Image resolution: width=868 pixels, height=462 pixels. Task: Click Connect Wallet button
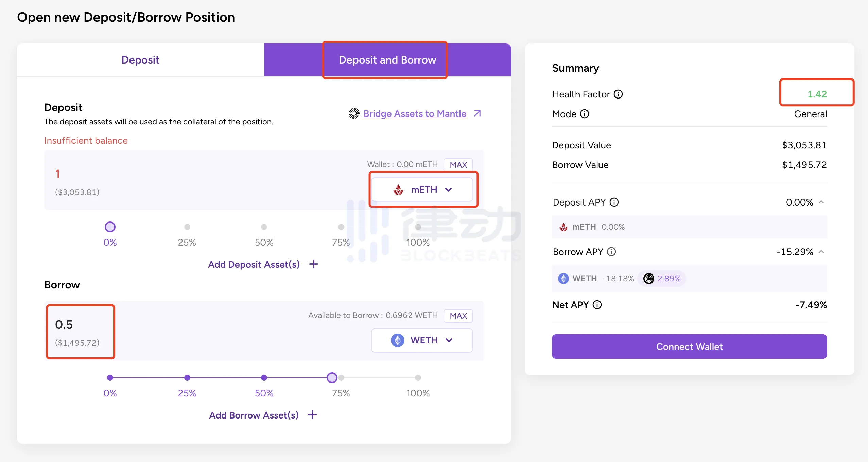pyautogui.click(x=689, y=346)
